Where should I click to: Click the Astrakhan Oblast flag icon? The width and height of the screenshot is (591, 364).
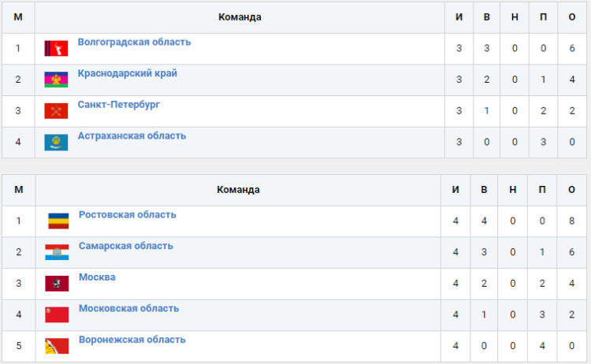(56, 143)
